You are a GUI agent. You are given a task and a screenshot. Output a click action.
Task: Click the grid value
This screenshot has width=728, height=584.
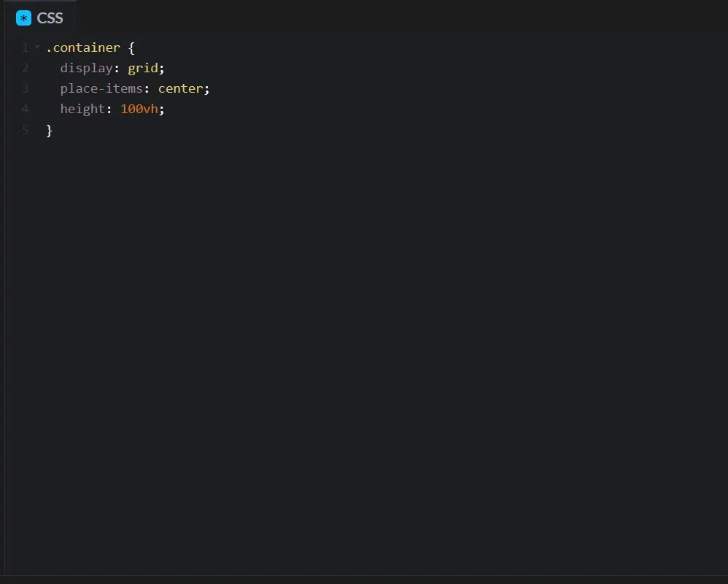(x=143, y=69)
